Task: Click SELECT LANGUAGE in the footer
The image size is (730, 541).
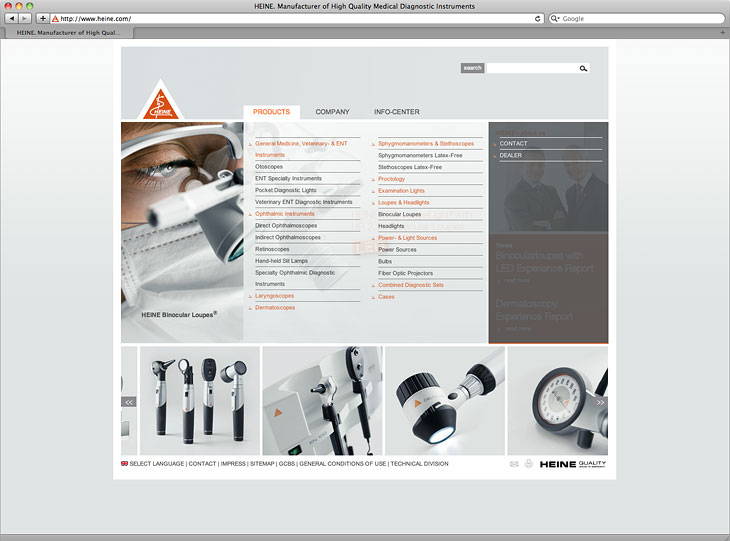Action: (157, 464)
